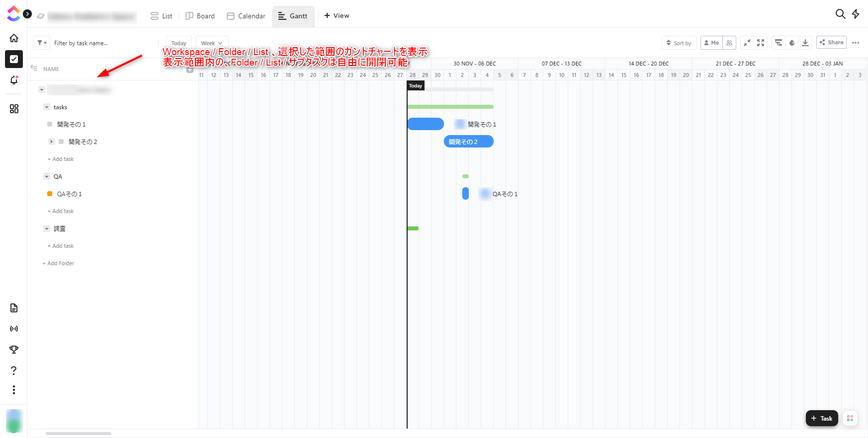868x438 pixels.
Task: Expand subtasks of 開発その2
Action: (x=51, y=142)
